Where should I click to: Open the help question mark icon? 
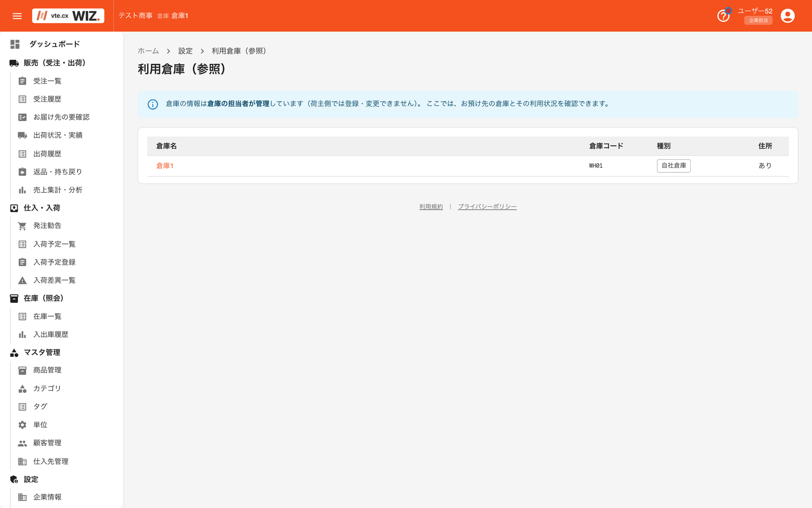[723, 16]
